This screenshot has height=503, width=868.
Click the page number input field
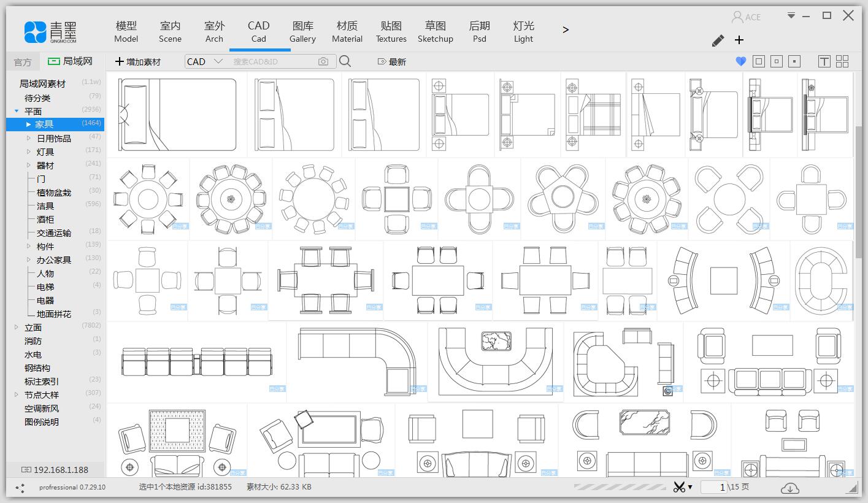tap(714, 487)
